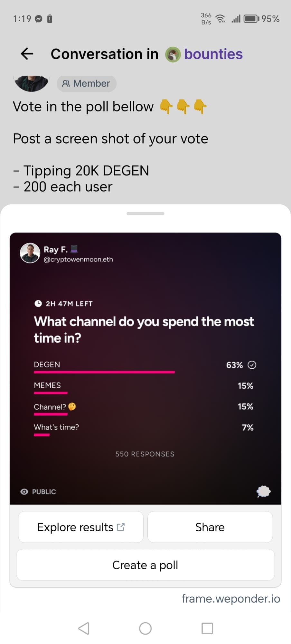Tap the Create a poll button
The width and height of the screenshot is (291, 644).
[145, 565]
